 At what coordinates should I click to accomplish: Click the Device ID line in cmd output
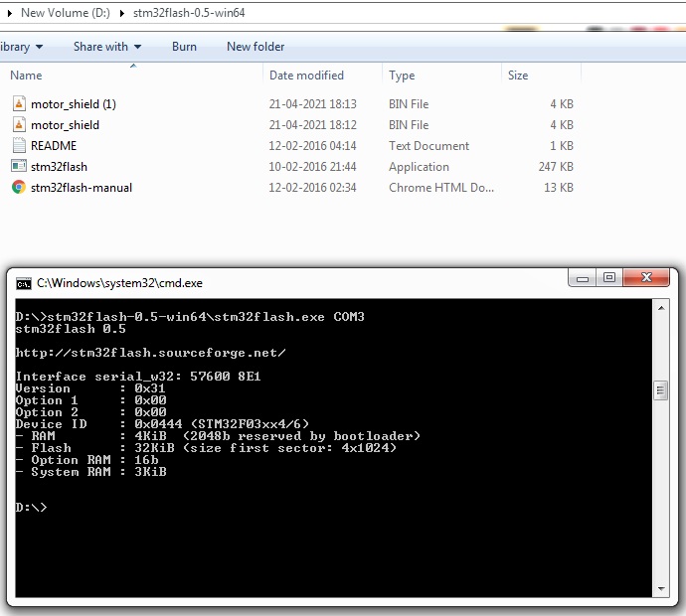(x=162, y=424)
